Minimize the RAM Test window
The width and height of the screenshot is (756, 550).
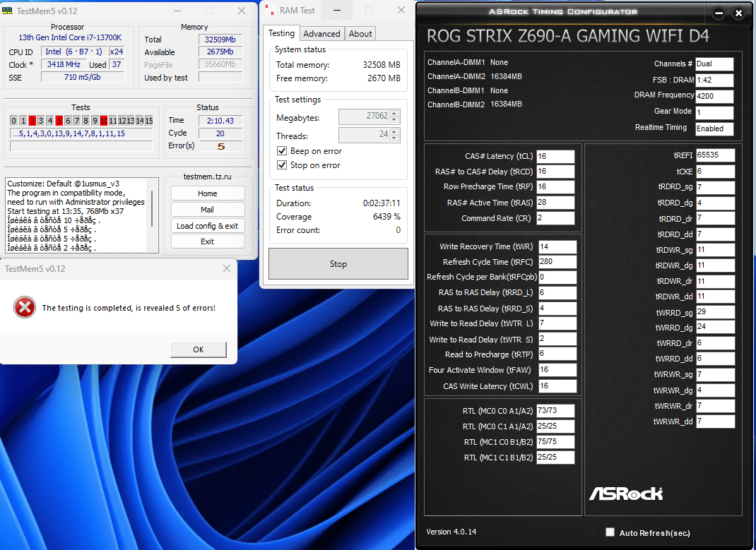point(337,10)
